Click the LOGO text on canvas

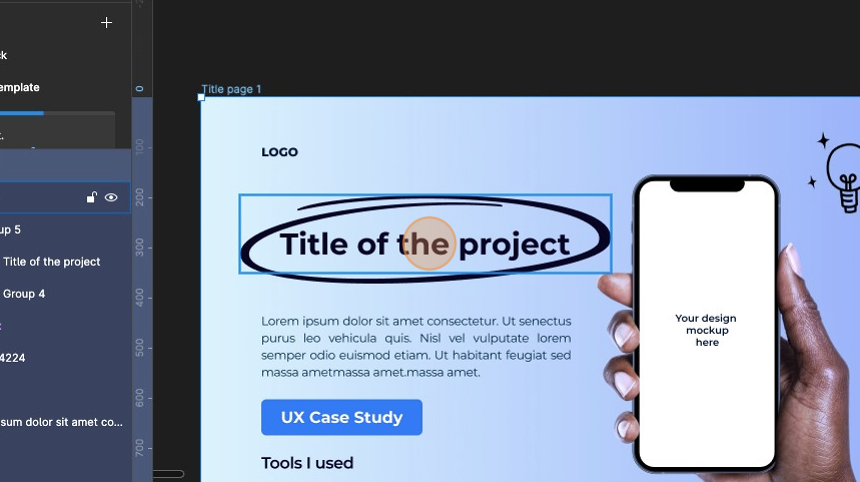click(x=279, y=152)
